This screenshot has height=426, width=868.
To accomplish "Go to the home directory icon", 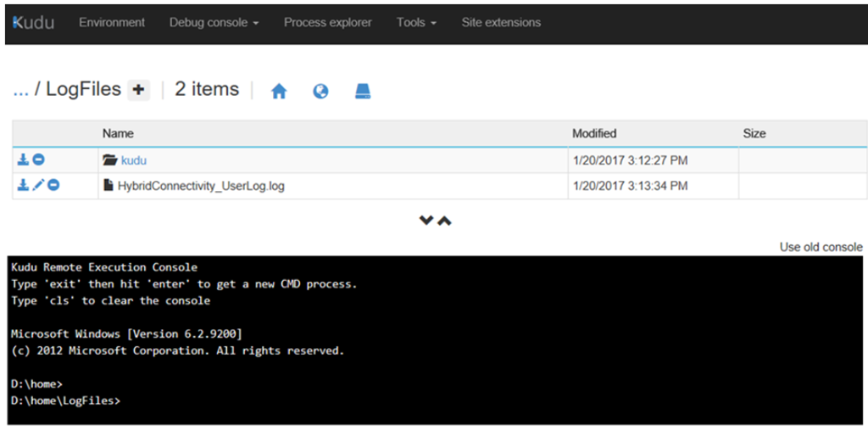I will pyautogui.click(x=279, y=92).
